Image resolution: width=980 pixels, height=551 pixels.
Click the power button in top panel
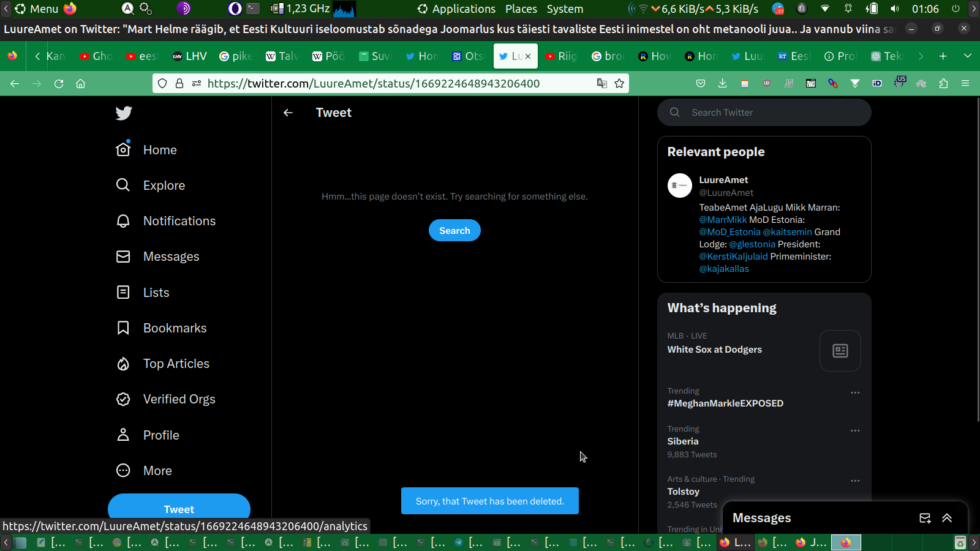point(956,9)
